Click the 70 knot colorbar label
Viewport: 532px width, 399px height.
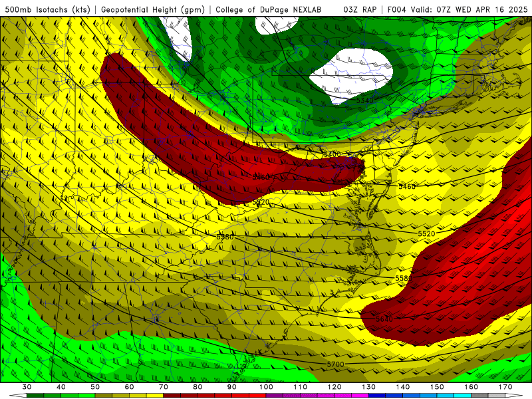click(x=164, y=387)
